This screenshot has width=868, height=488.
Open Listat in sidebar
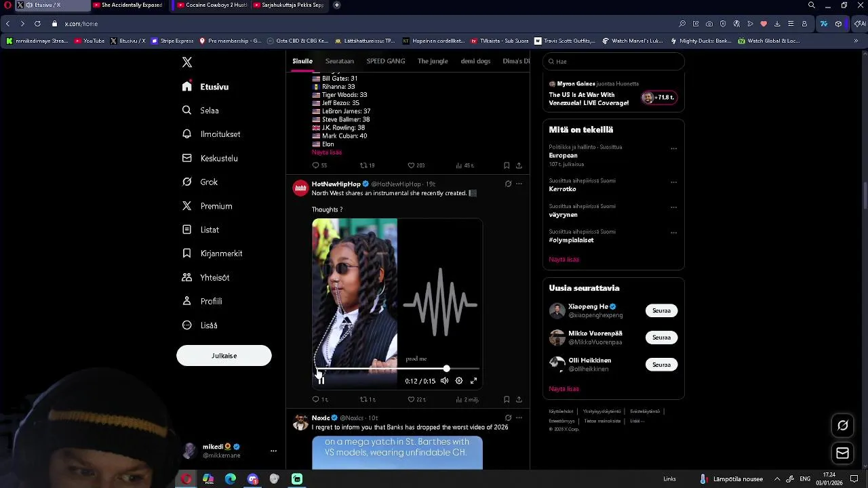pyautogui.click(x=201, y=230)
